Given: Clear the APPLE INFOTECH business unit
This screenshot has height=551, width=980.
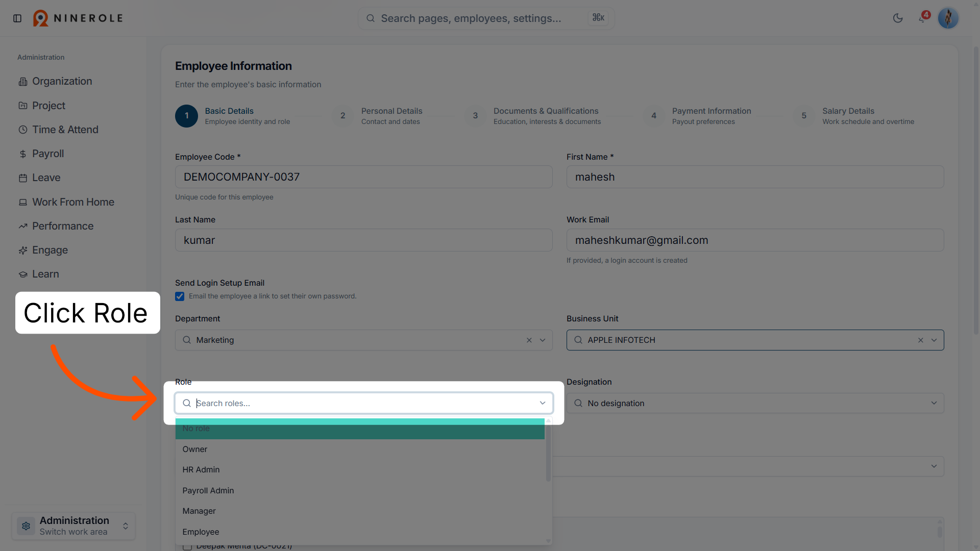Looking at the screenshot, I should tap(921, 340).
